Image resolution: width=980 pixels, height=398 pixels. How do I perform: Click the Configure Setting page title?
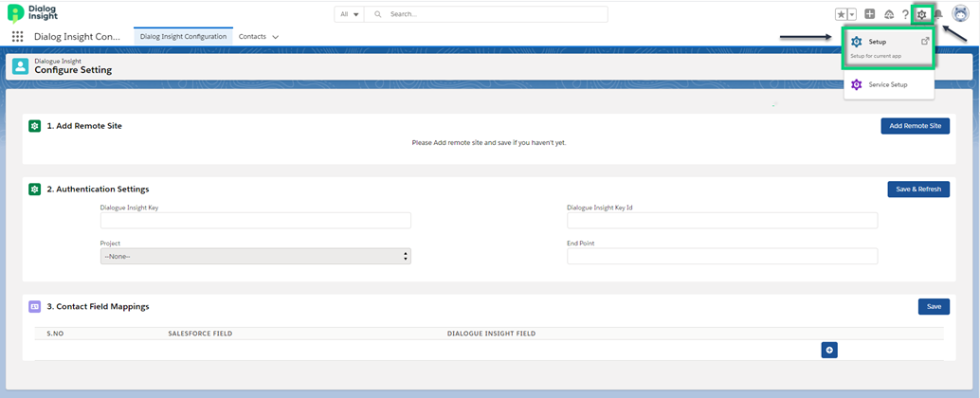tap(73, 70)
